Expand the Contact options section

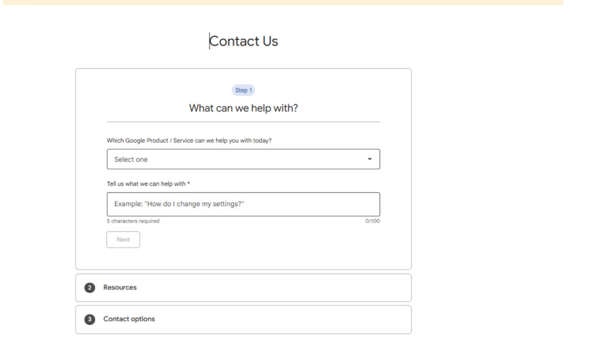click(x=129, y=319)
